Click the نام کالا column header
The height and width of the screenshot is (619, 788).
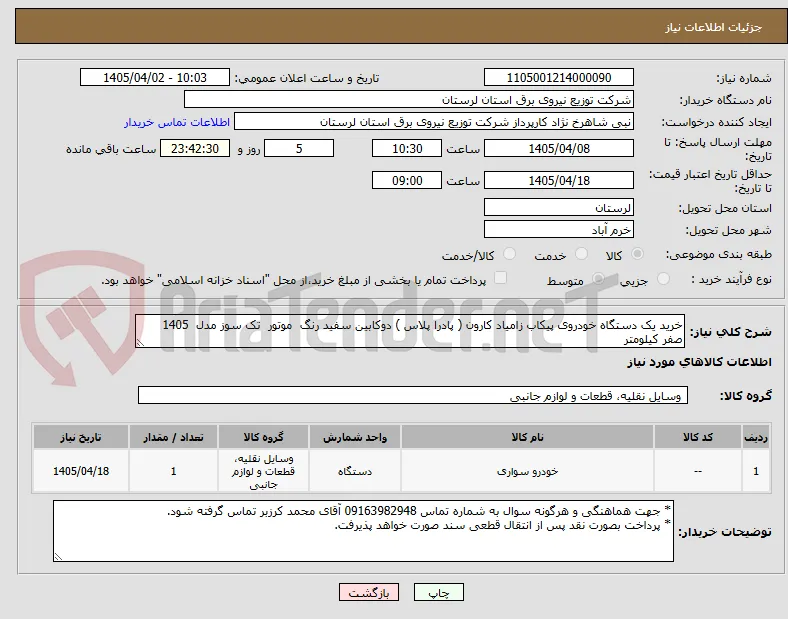click(x=527, y=437)
